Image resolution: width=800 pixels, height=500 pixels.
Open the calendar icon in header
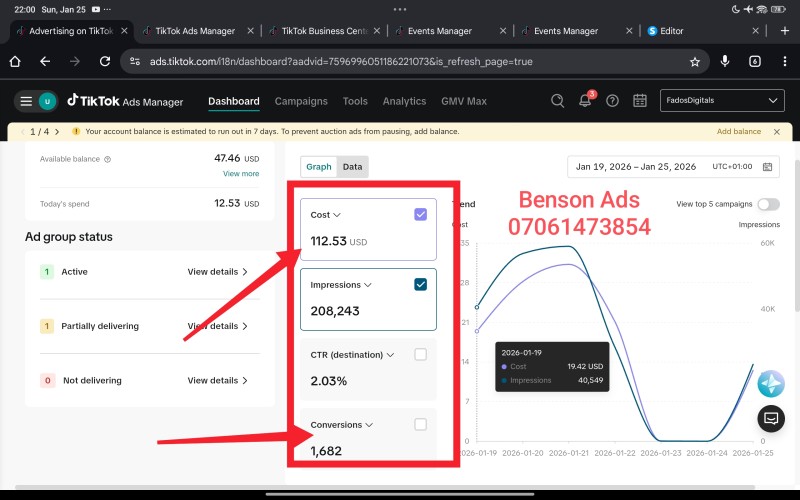pyautogui.click(x=640, y=101)
